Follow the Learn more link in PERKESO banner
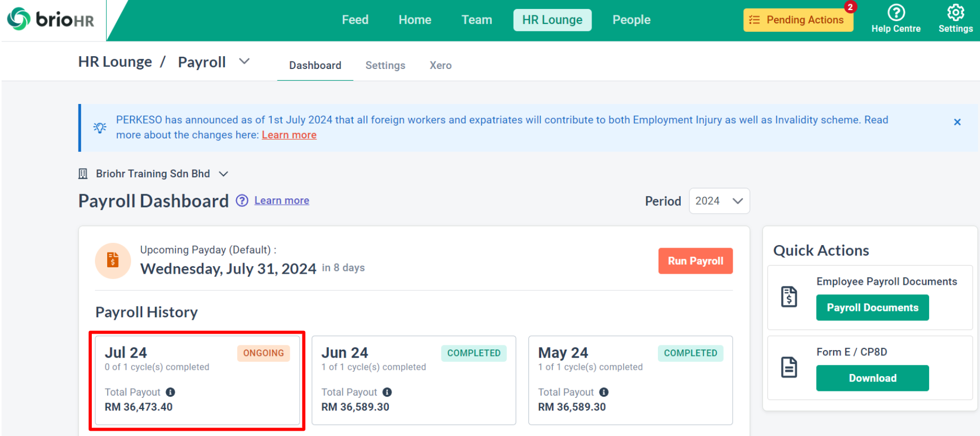Image resolution: width=980 pixels, height=436 pixels. pos(289,135)
